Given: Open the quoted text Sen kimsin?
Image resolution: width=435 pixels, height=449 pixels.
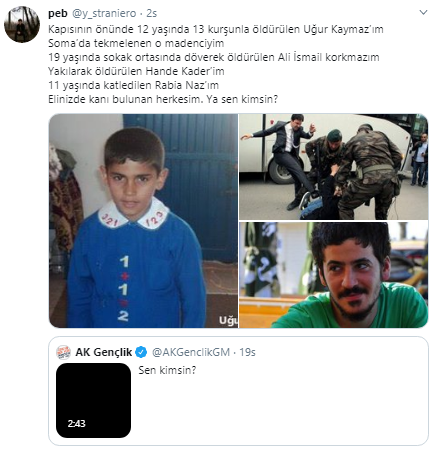Looking at the screenshot, I should [167, 370].
